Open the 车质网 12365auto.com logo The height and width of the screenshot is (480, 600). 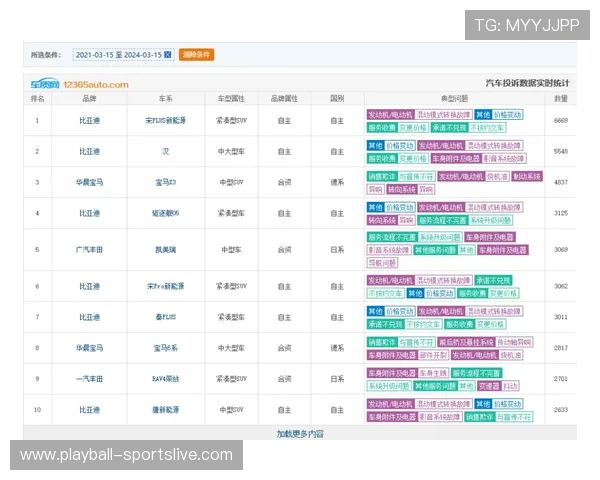(x=80, y=84)
